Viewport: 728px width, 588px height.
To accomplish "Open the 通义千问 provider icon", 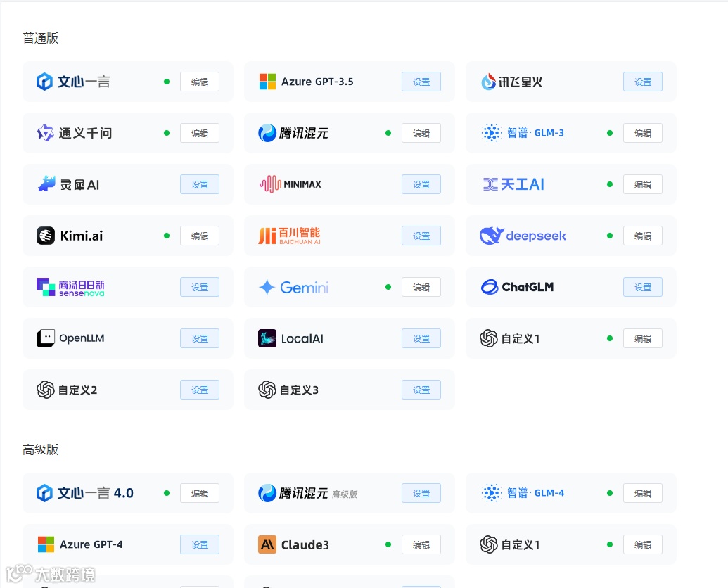I will click(x=45, y=133).
